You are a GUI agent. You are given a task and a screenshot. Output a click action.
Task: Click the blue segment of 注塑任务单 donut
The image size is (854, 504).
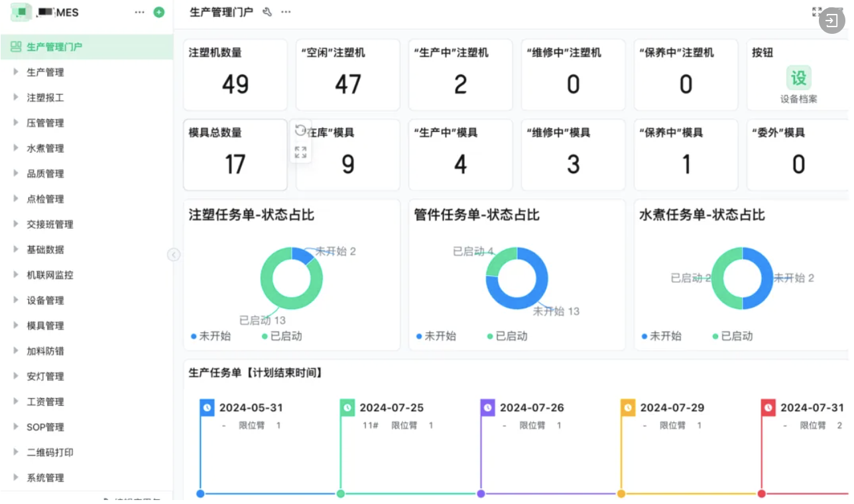302,255
